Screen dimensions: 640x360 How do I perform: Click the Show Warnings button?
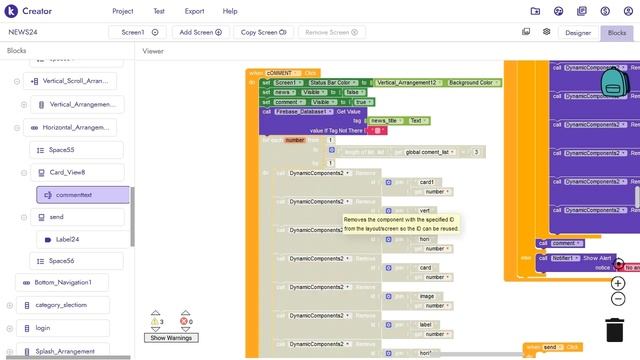click(x=171, y=338)
